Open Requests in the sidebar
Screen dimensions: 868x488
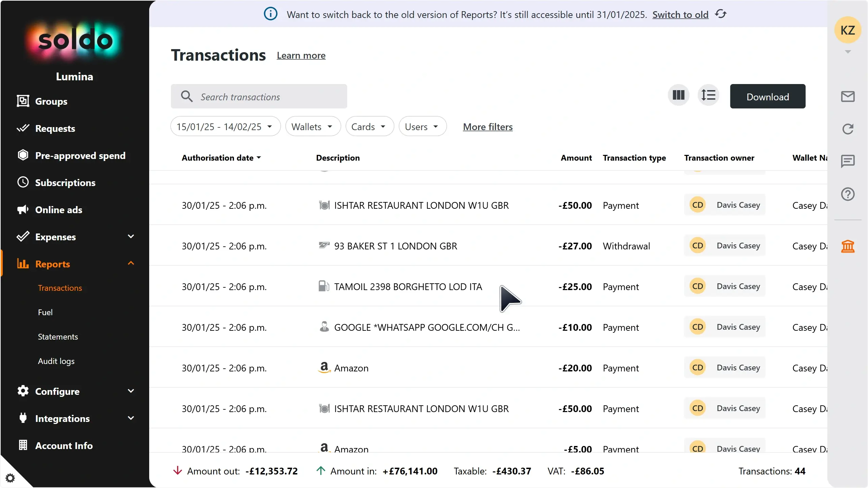(x=55, y=128)
